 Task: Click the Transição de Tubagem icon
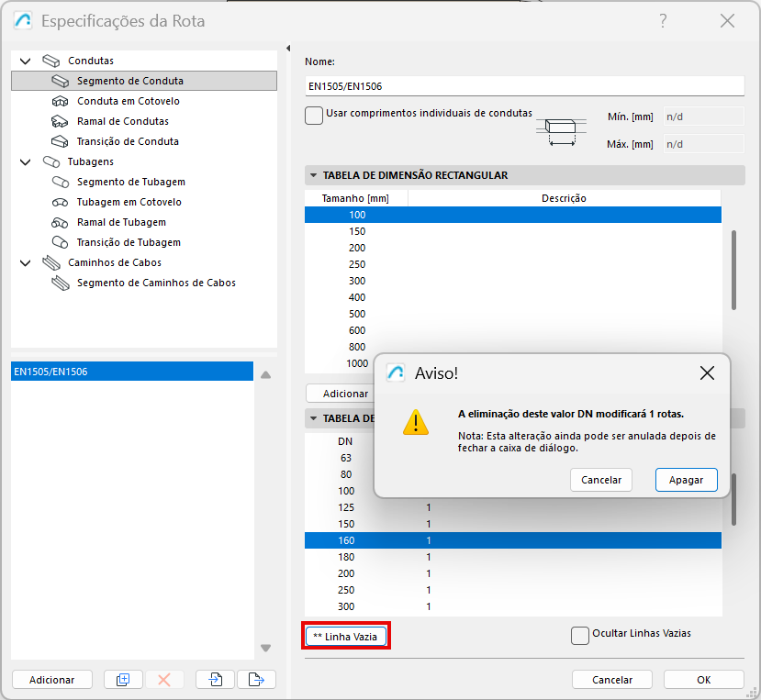(x=61, y=242)
